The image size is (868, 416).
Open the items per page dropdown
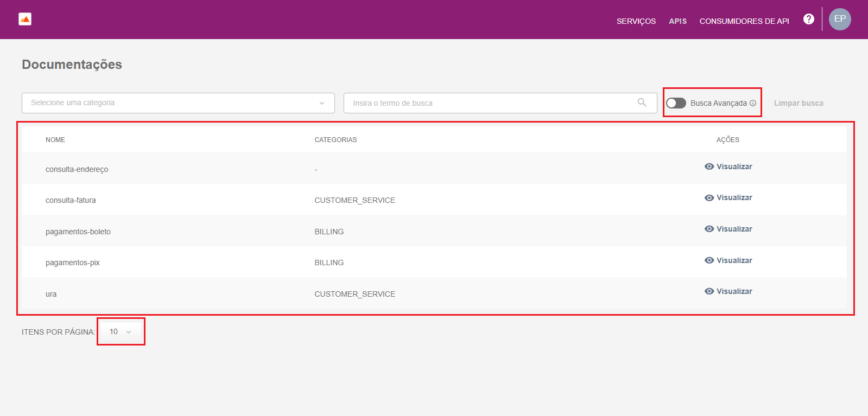[121, 331]
